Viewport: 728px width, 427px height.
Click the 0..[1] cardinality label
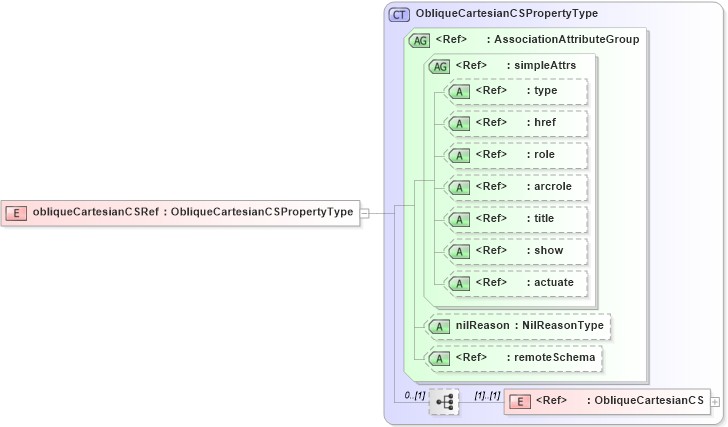point(415,395)
